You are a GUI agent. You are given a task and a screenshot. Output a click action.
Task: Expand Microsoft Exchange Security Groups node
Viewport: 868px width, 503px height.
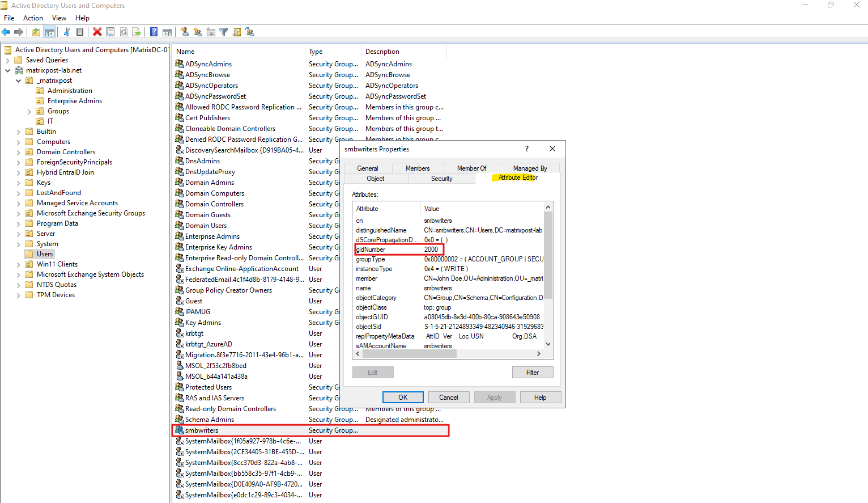(x=18, y=213)
